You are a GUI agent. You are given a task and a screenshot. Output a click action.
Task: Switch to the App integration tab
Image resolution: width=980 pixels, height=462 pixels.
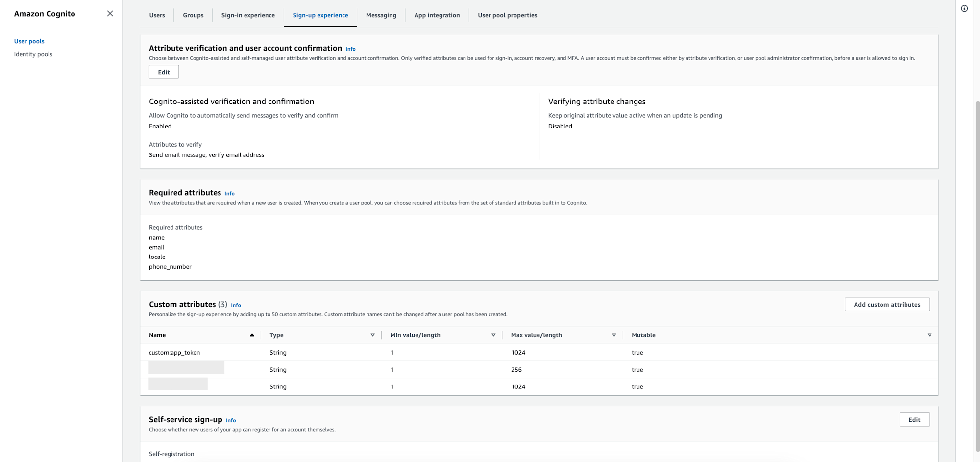tap(437, 15)
